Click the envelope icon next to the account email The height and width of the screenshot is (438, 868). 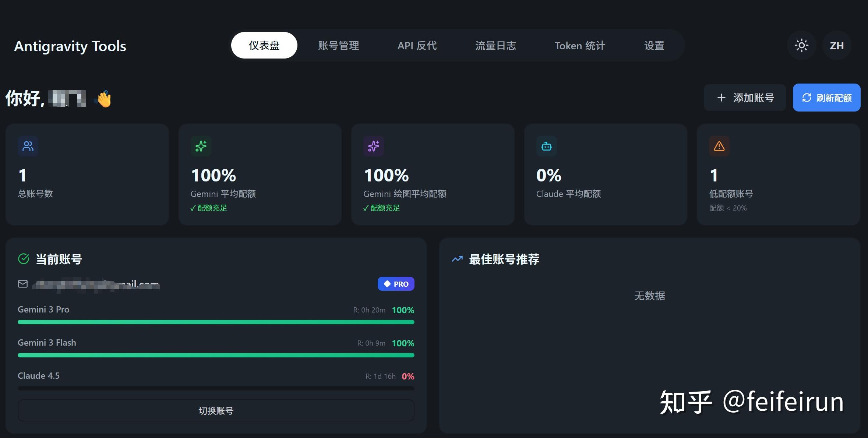point(22,283)
